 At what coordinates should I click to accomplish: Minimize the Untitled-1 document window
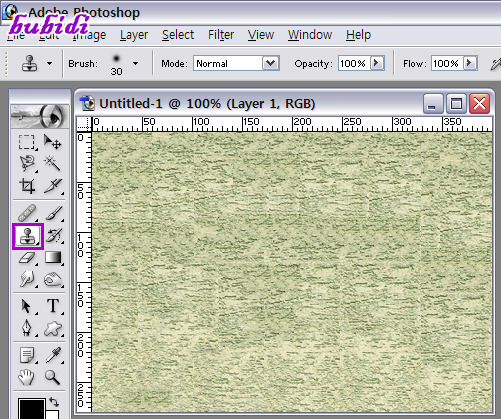point(433,104)
